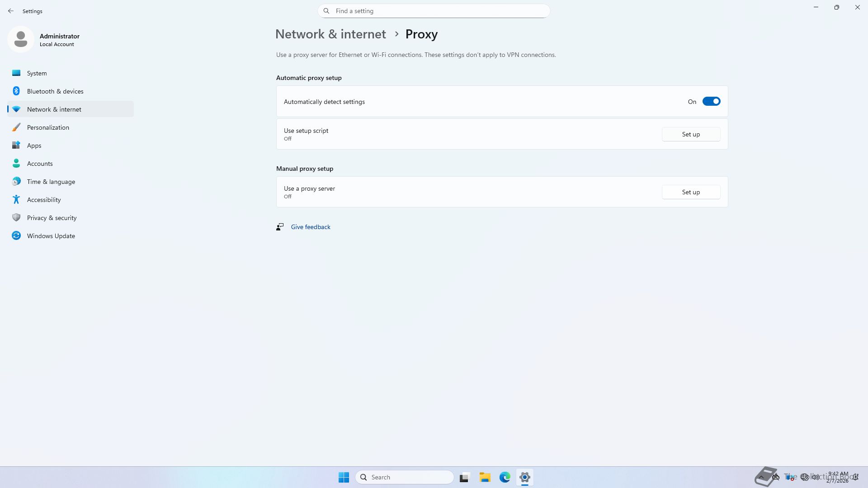Image resolution: width=868 pixels, height=488 pixels.
Task: Click the back arrow in Settings
Action: 11,11
